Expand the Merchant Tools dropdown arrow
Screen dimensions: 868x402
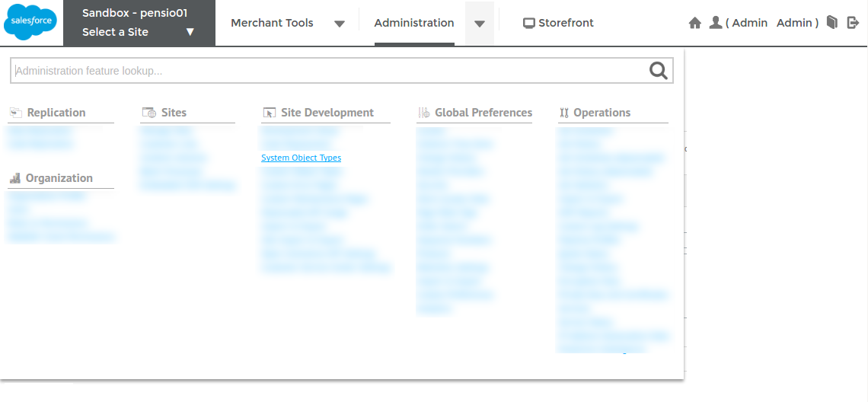[x=340, y=24]
